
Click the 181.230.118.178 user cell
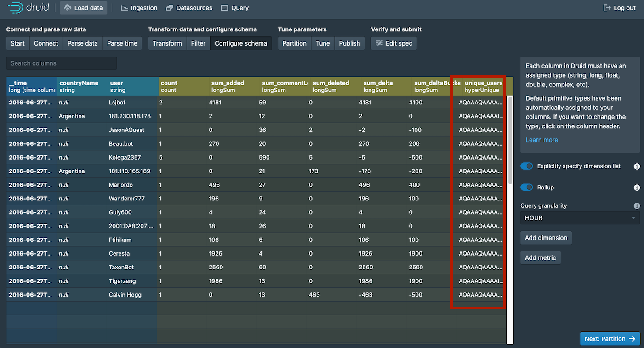click(x=132, y=116)
